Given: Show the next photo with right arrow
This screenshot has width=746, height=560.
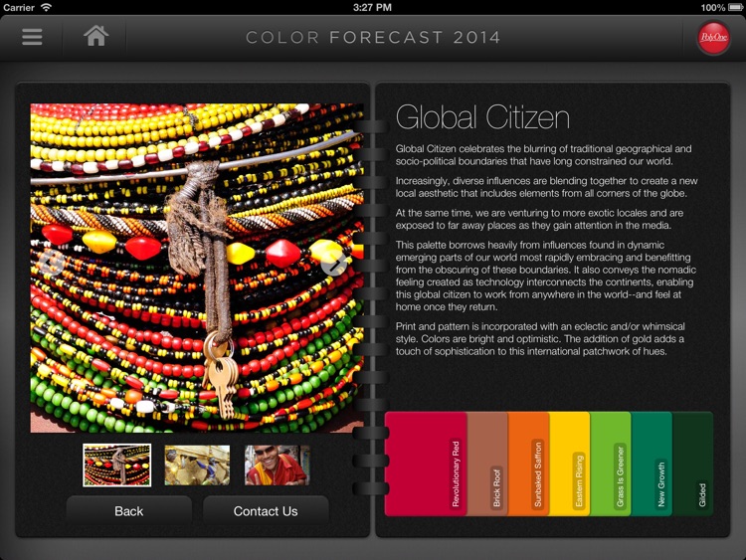Looking at the screenshot, I should (x=334, y=263).
